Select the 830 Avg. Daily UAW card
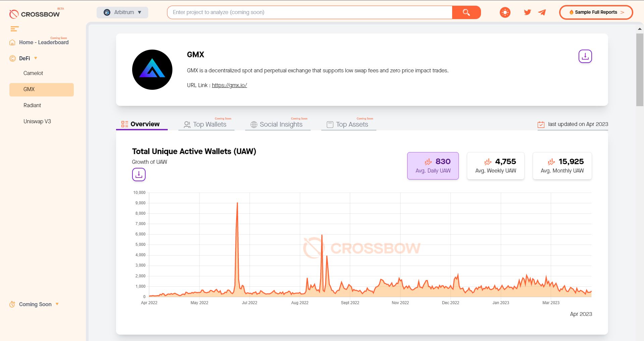 [x=433, y=166]
